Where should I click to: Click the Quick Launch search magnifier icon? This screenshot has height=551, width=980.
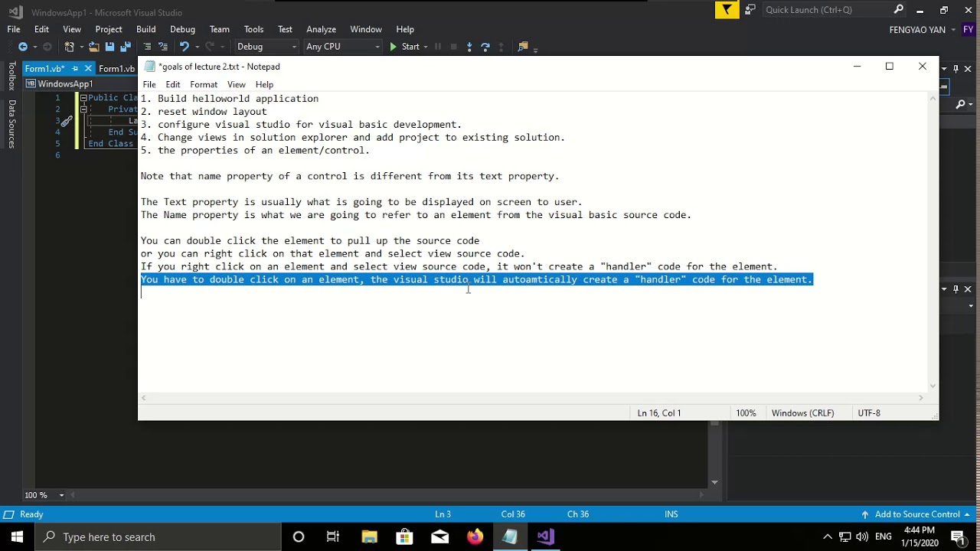coord(899,10)
